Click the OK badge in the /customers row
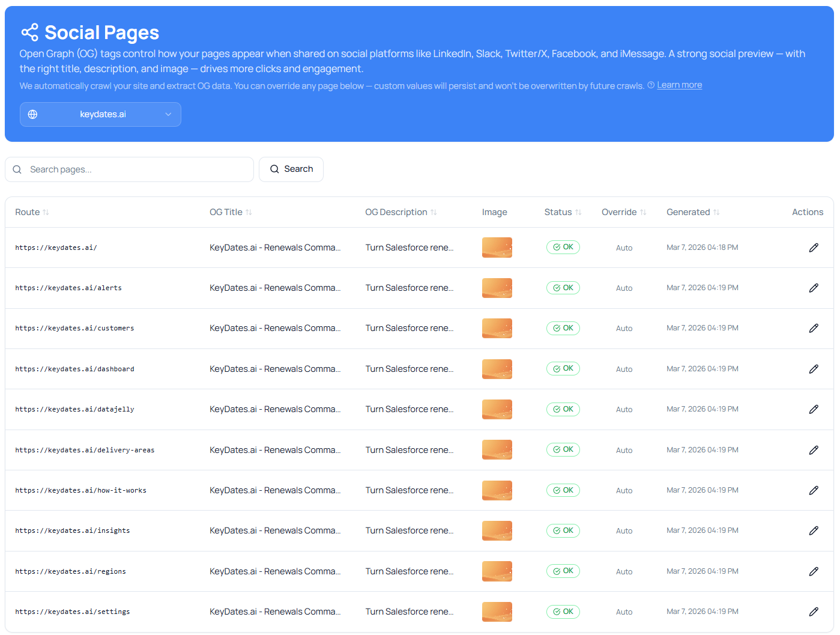840x635 pixels. click(563, 328)
